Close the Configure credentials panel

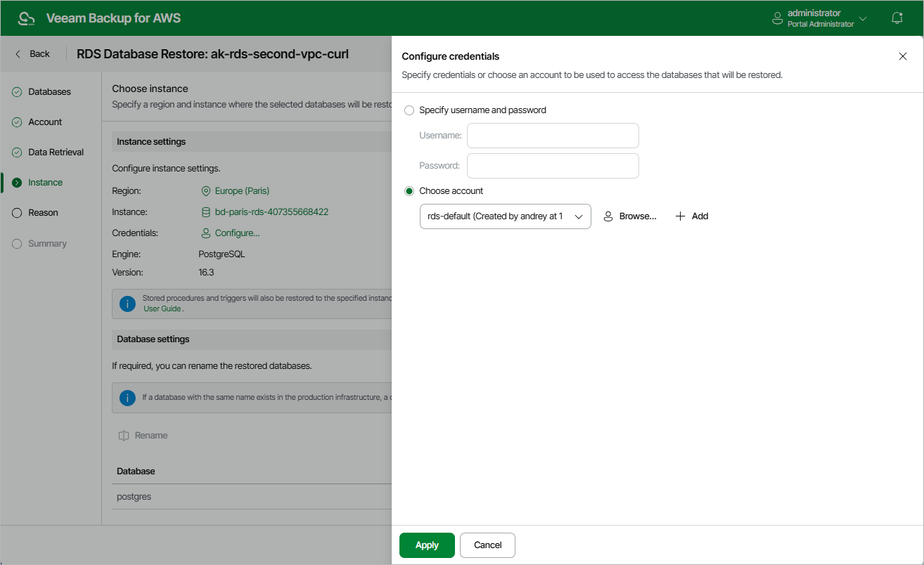(x=903, y=56)
